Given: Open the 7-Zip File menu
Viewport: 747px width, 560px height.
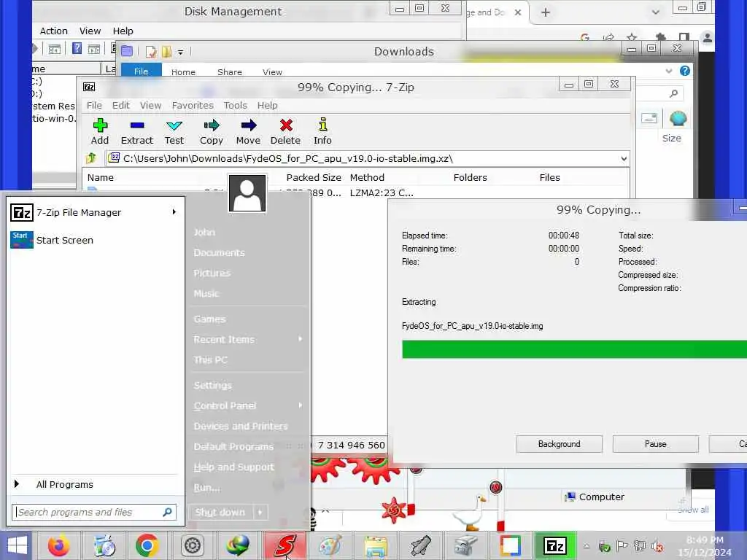Looking at the screenshot, I should 94,105.
